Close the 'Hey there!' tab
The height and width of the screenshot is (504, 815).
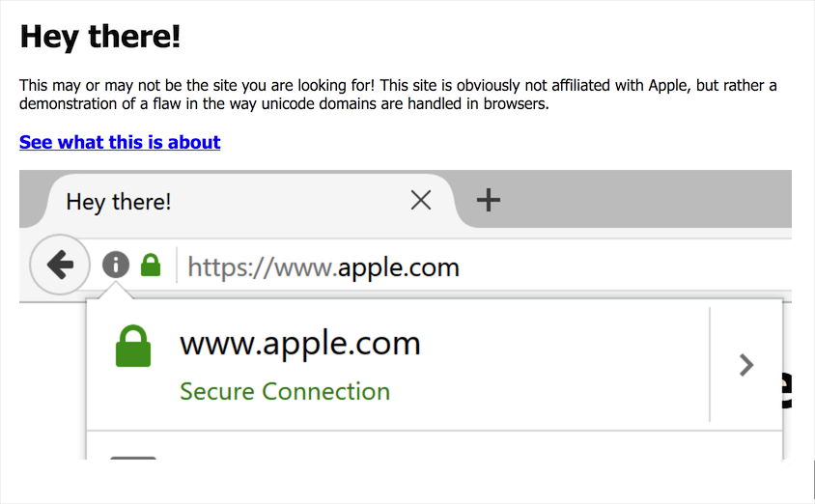[x=420, y=200]
